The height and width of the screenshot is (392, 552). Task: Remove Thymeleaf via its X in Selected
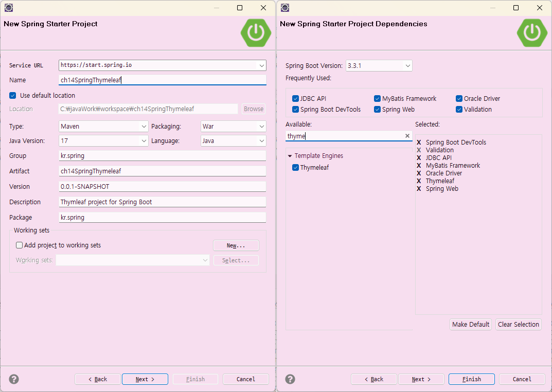419,181
